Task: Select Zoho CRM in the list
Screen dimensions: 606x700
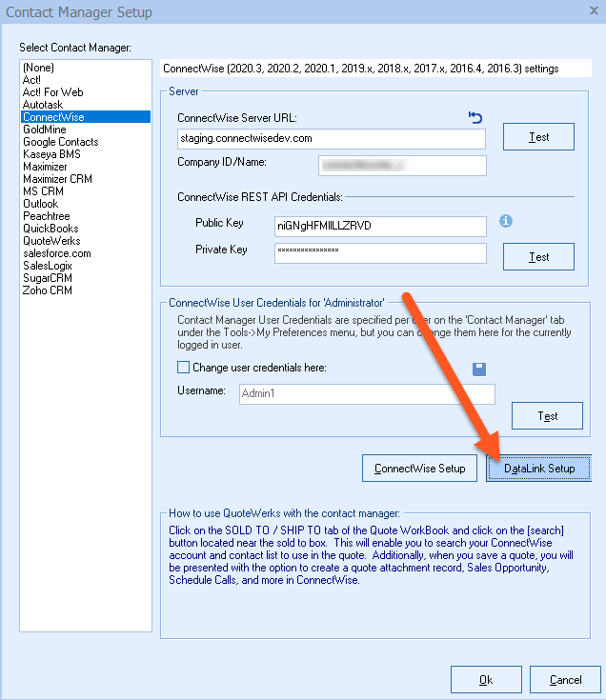Action: click(x=86, y=290)
